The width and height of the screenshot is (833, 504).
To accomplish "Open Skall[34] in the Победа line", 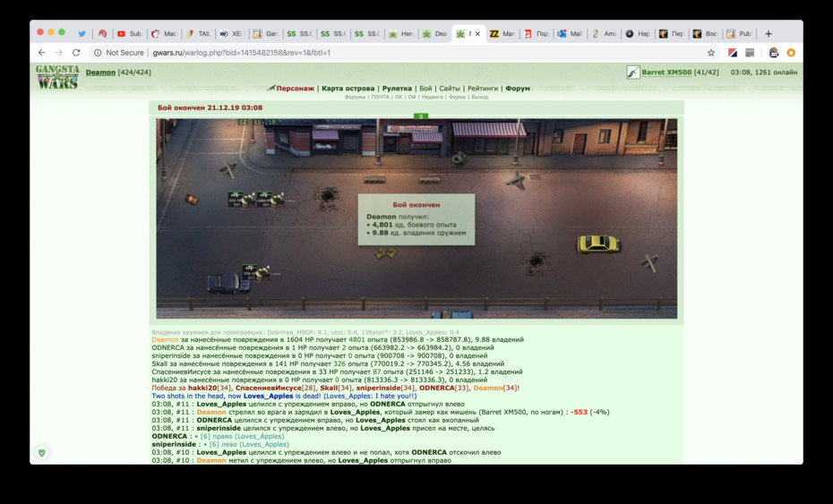I will (x=336, y=388).
